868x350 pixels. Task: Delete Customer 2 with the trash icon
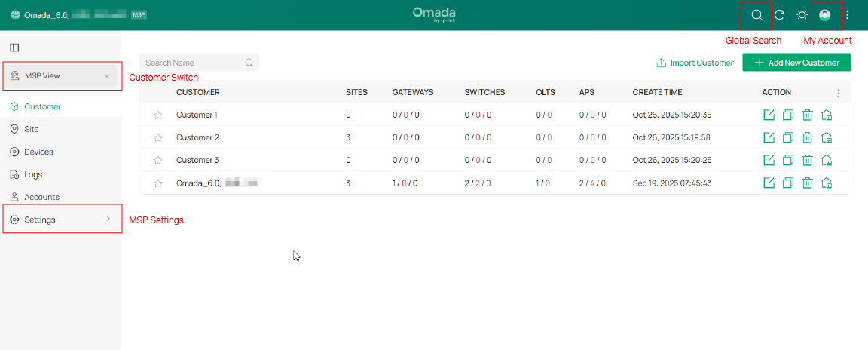click(807, 138)
